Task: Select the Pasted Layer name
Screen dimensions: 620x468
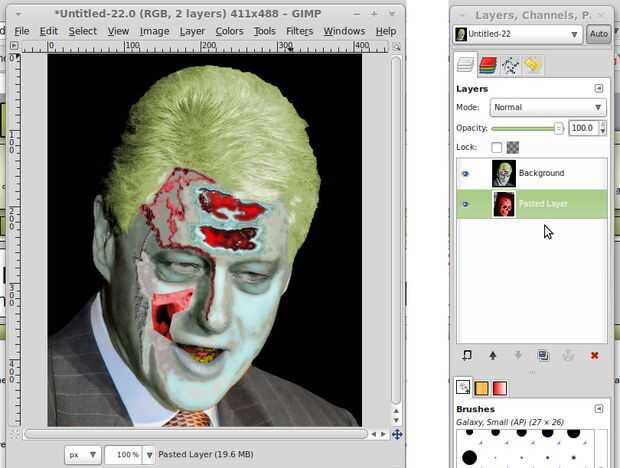Action: [543, 204]
